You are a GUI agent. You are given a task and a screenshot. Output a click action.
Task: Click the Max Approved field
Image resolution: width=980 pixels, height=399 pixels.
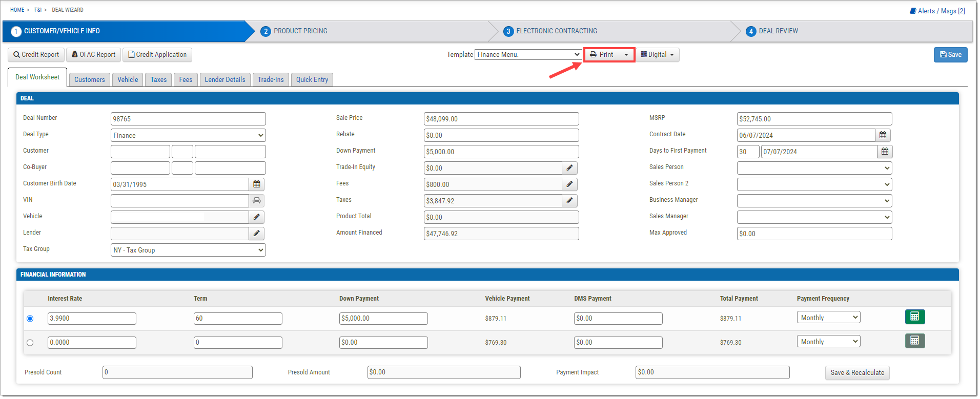(814, 234)
